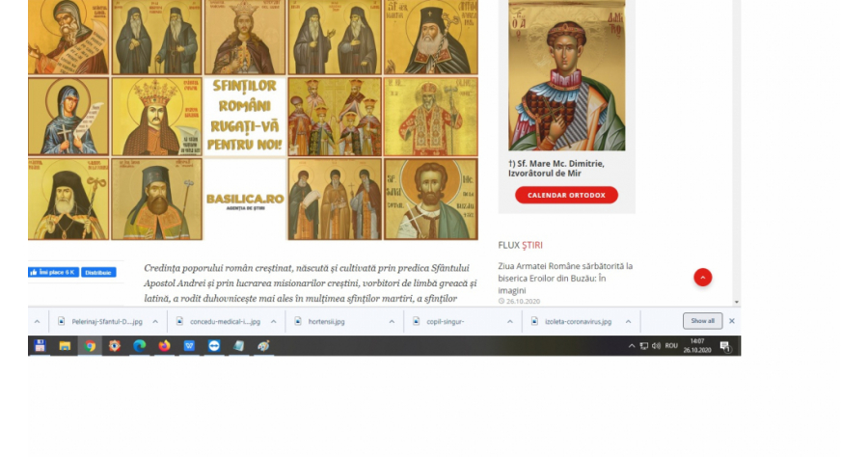
Task: Click the saints collage article image
Action: tap(253, 120)
